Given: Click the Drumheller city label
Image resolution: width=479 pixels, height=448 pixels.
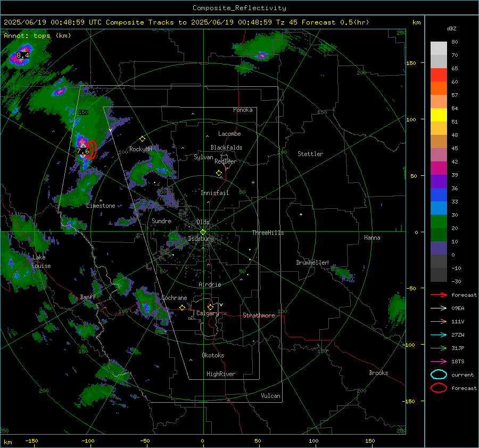Looking at the screenshot, I should (x=312, y=263).
